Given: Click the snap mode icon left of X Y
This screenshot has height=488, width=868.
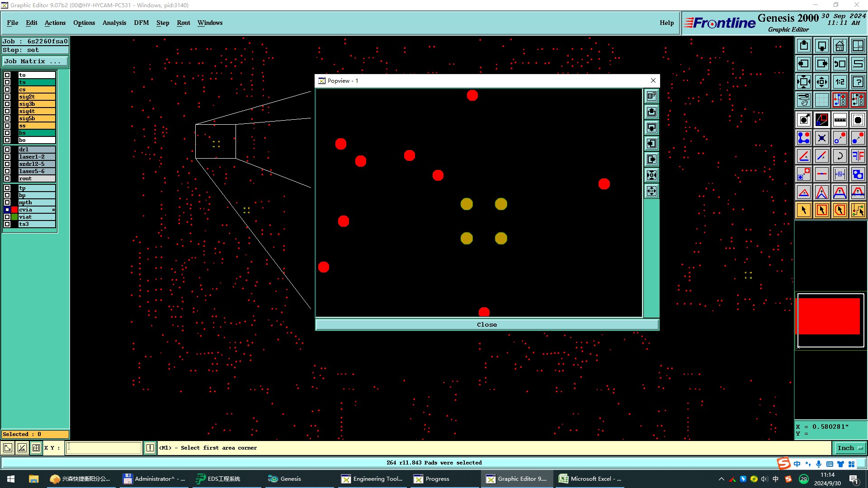Looking at the screenshot, I should [x=36, y=448].
